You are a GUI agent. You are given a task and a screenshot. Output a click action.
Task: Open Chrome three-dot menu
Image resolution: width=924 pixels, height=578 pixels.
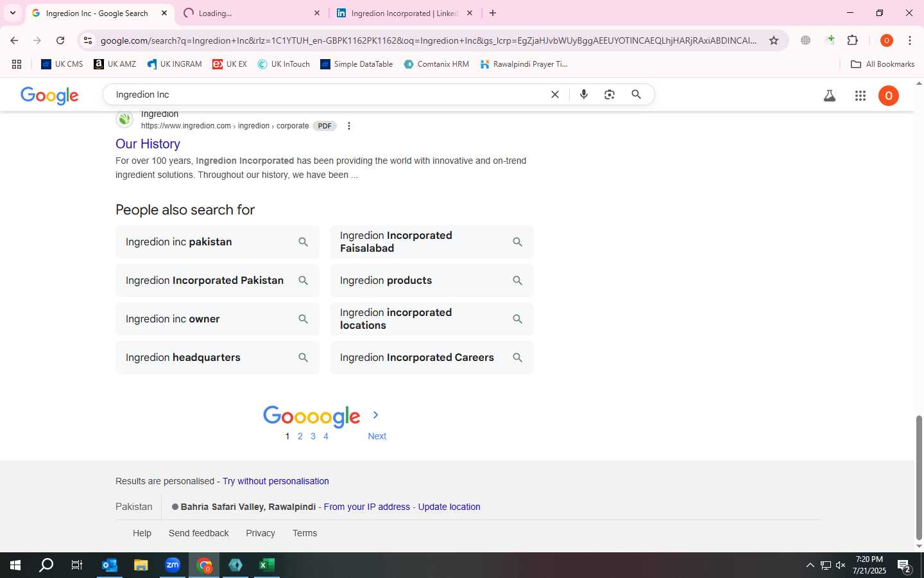pyautogui.click(x=910, y=40)
